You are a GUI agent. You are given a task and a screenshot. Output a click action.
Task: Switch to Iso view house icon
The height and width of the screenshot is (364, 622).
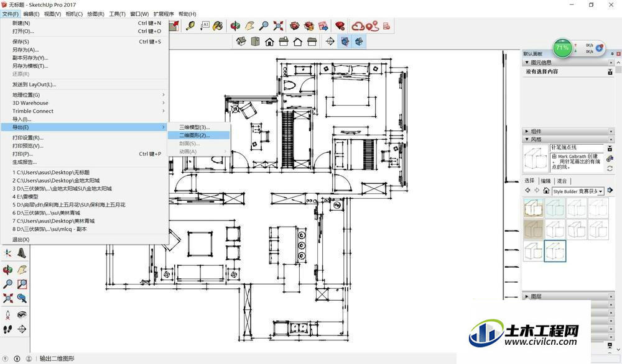[x=241, y=41]
